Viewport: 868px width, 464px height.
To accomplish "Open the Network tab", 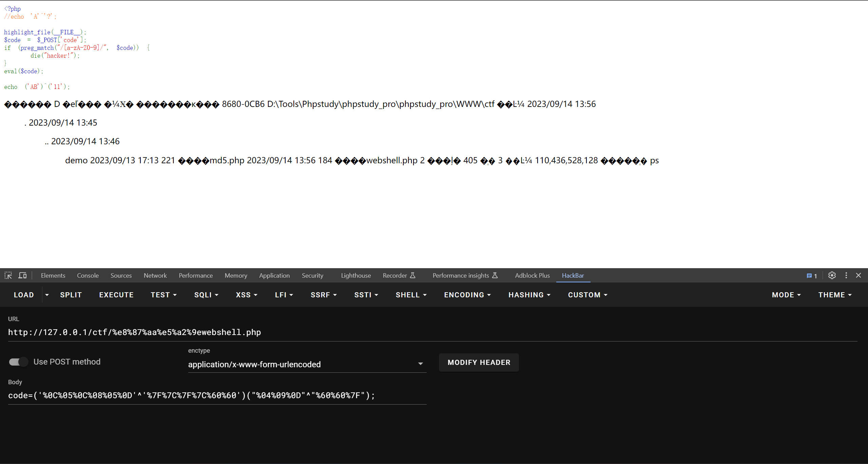I will click(155, 275).
